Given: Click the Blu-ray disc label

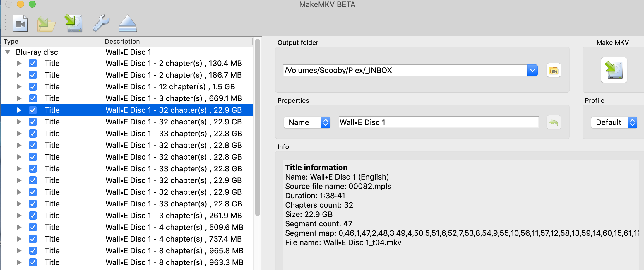Looking at the screenshot, I should click(x=37, y=52).
